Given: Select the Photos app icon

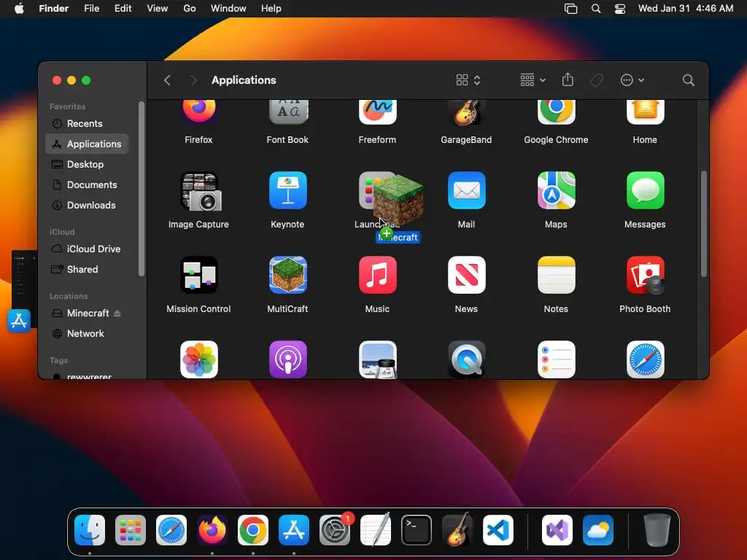Looking at the screenshot, I should coord(198,359).
